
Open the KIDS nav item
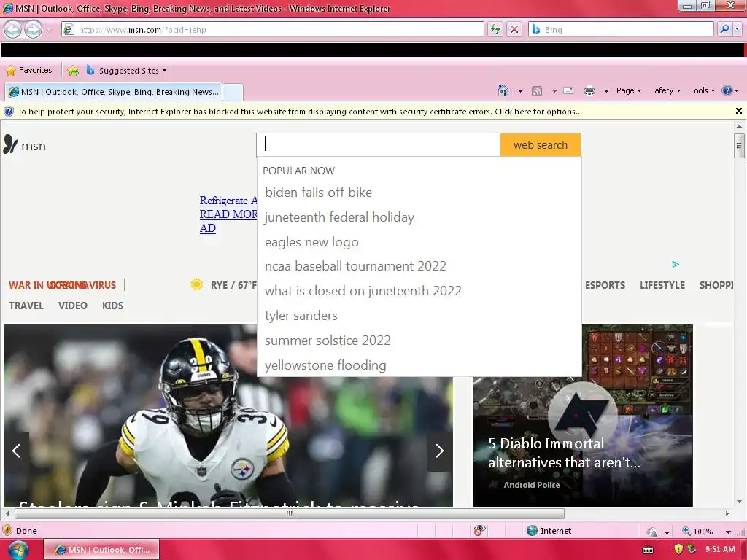112,306
